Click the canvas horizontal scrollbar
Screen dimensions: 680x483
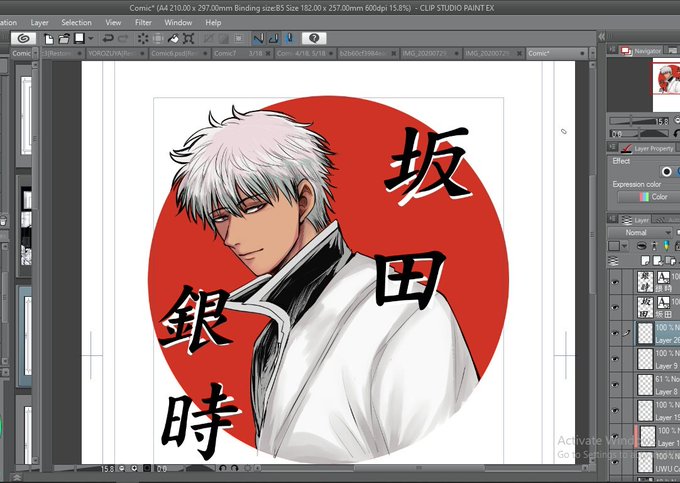(x=418, y=468)
